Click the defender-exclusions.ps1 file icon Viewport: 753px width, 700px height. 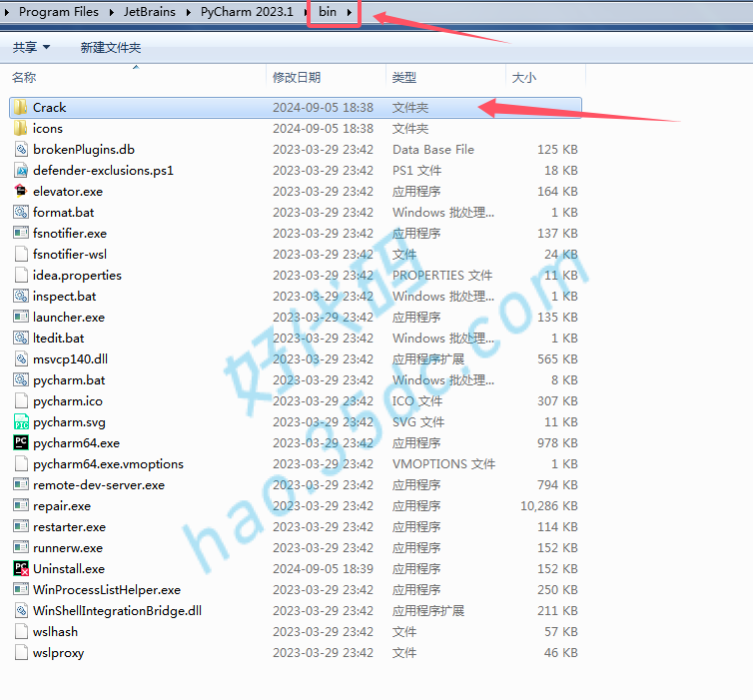point(21,170)
